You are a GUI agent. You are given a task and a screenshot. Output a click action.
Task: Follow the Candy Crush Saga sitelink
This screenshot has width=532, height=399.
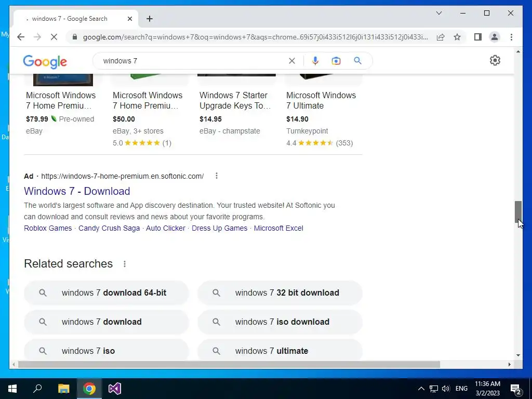pos(109,229)
